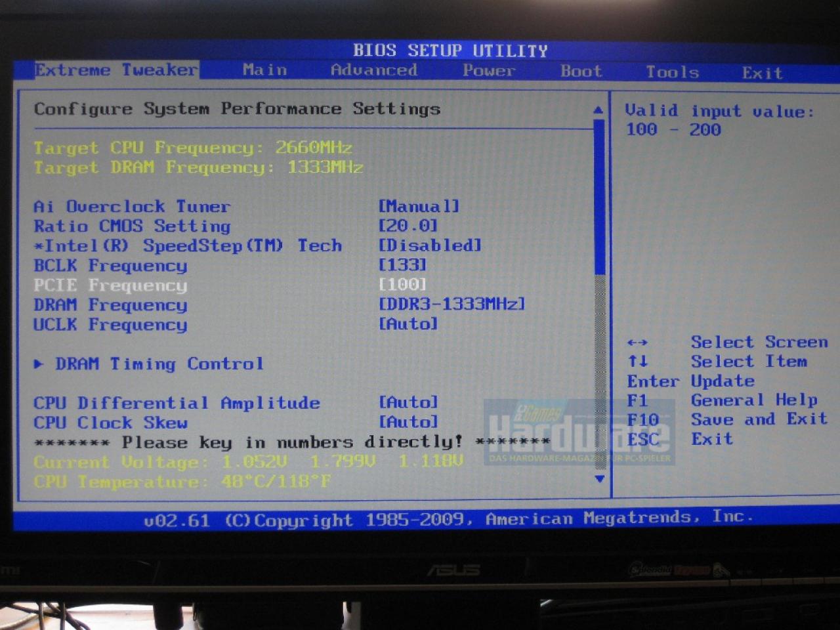Go to the Power tab
Screen dimensions: 840x630
(489, 70)
